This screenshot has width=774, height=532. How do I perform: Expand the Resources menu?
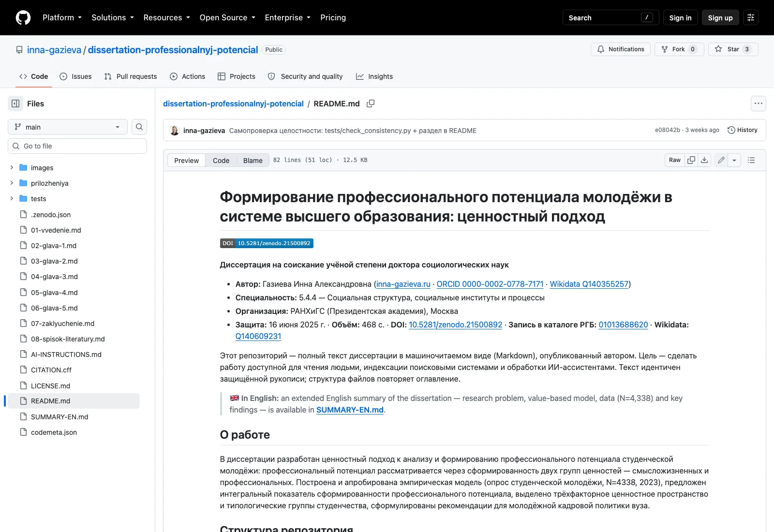point(166,17)
